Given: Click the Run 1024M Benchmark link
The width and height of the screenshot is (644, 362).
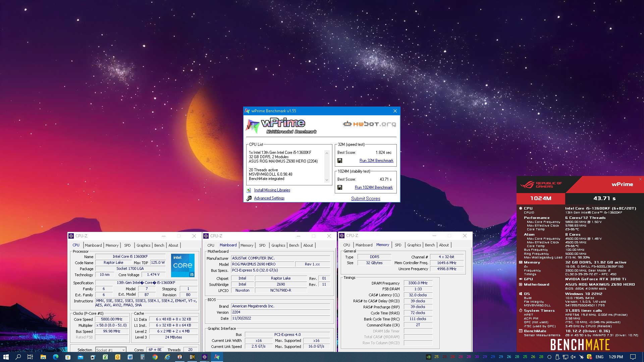Looking at the screenshot, I should click(x=374, y=187).
